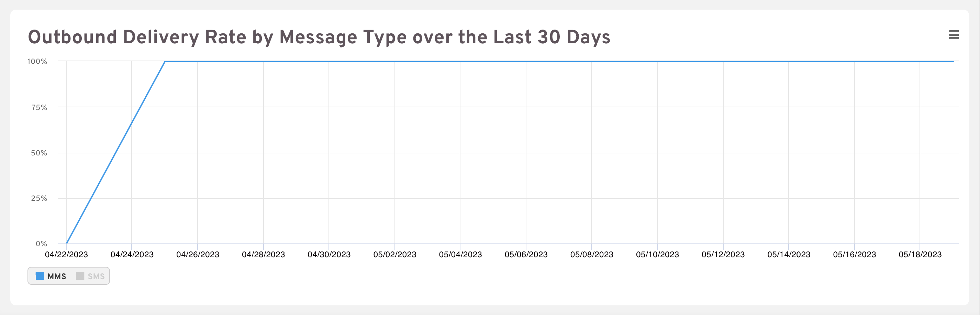Toggle the MMS series legend label
Image resolution: width=980 pixels, height=315 pixels.
[x=57, y=276]
